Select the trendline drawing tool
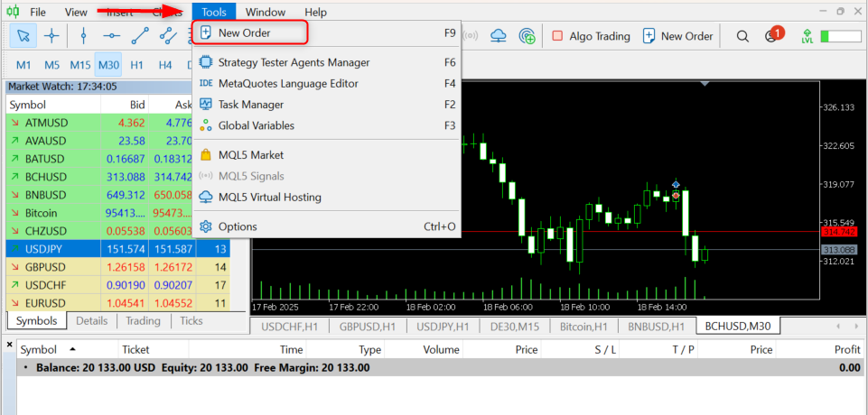868x415 pixels. point(140,36)
